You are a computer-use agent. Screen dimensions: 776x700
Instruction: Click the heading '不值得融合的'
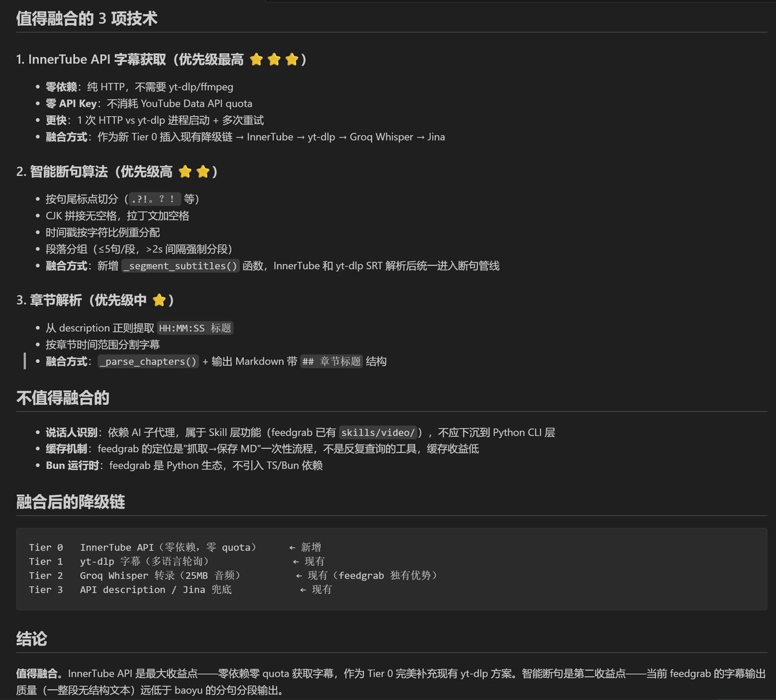(63, 398)
